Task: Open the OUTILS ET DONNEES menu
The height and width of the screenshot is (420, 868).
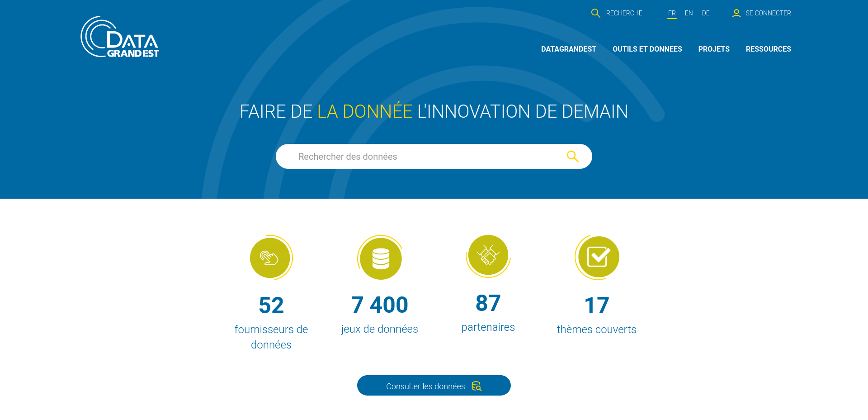Action: [647, 49]
